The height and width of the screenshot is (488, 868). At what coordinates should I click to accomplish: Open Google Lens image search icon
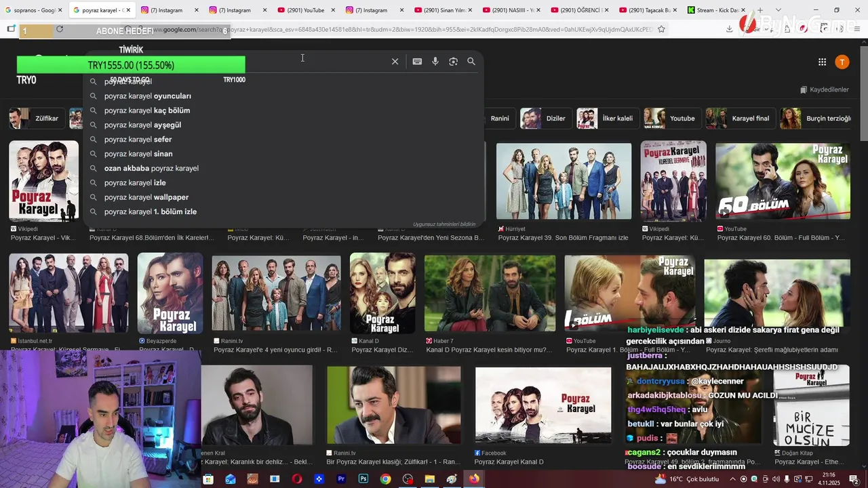point(453,62)
